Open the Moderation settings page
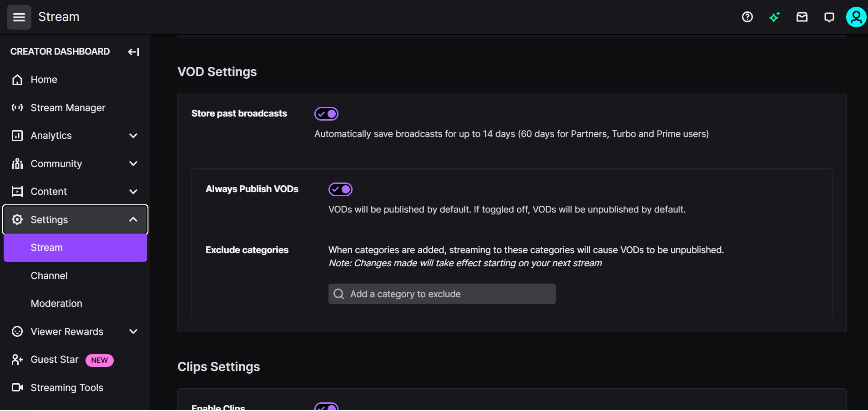 tap(56, 303)
